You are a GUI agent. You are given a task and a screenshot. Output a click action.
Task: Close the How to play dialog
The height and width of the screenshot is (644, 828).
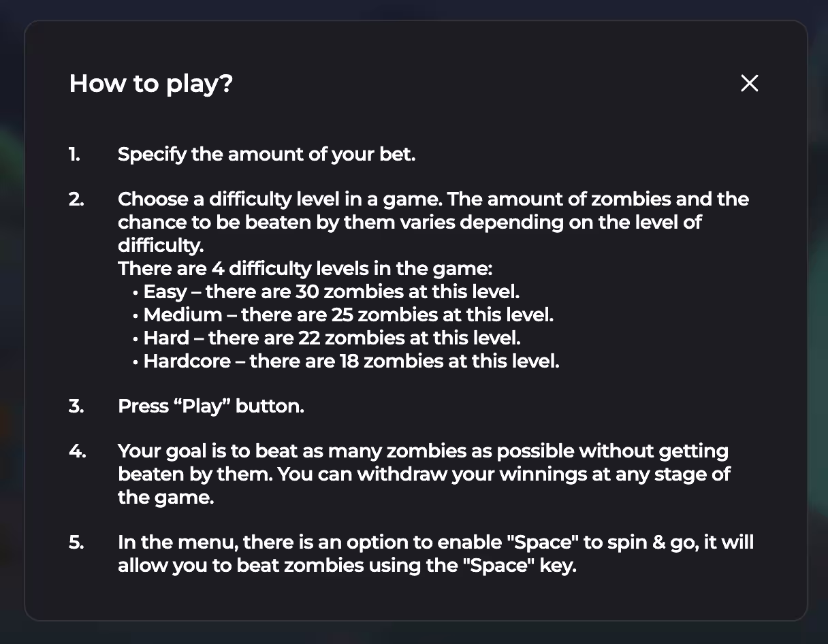point(749,83)
